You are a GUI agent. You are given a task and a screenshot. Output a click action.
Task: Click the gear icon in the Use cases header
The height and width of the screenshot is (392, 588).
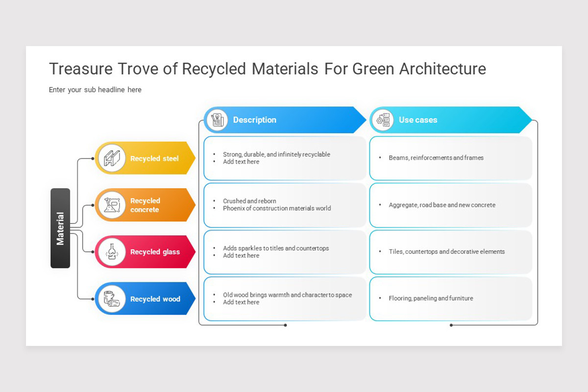click(x=384, y=119)
